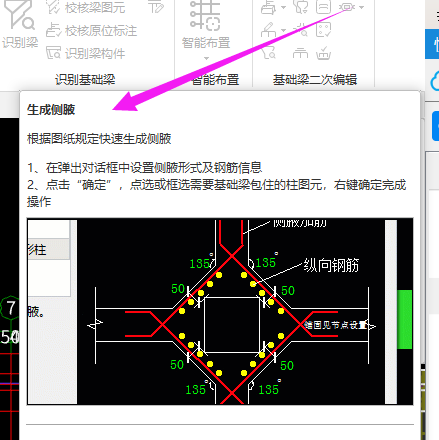
Task: Click the 识别基础梁 group label
Action: [x=85, y=79]
